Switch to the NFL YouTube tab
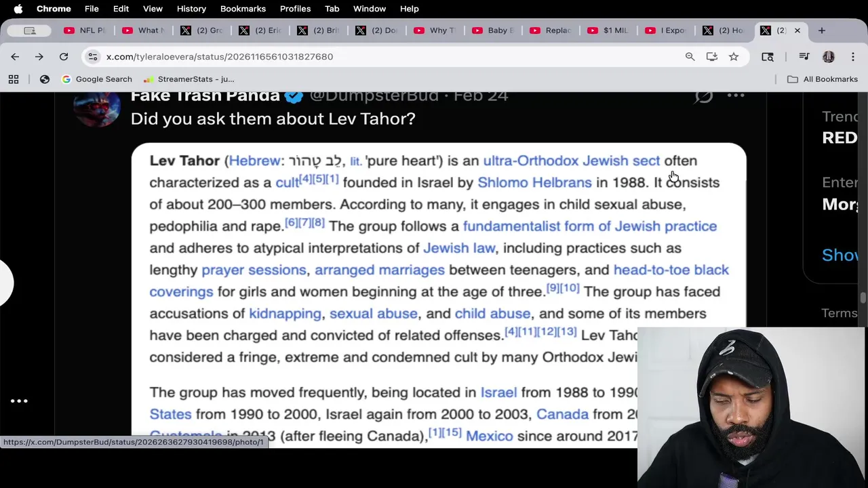Viewport: 868px width, 488px height. [85, 30]
